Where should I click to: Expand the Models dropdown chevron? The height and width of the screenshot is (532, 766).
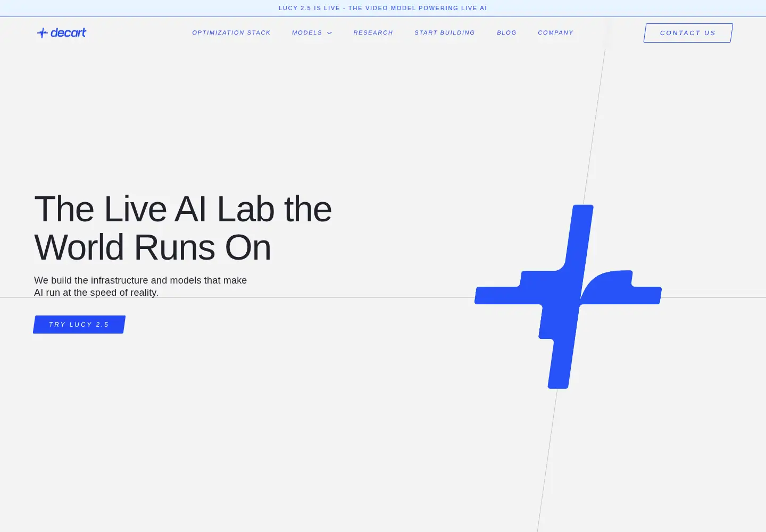click(329, 33)
